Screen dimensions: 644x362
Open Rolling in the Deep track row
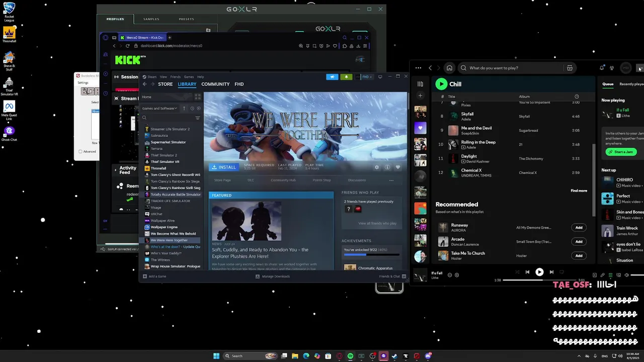(511, 144)
